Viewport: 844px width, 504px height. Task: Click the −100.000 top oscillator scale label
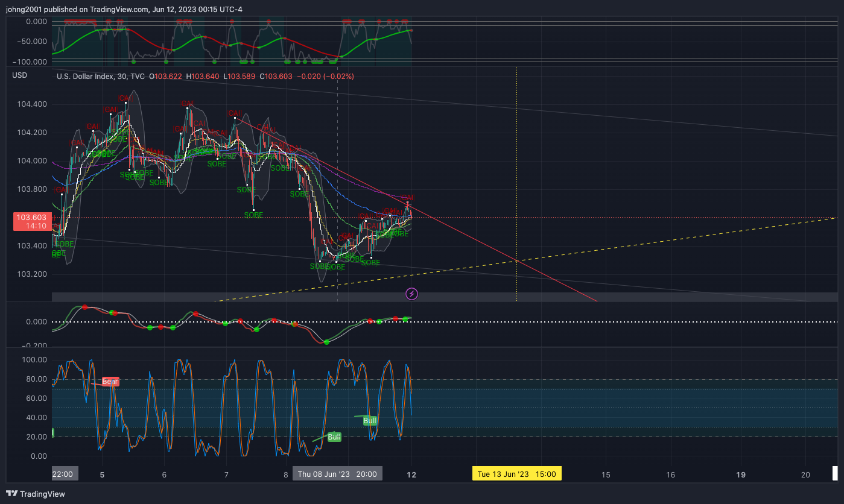(x=30, y=61)
